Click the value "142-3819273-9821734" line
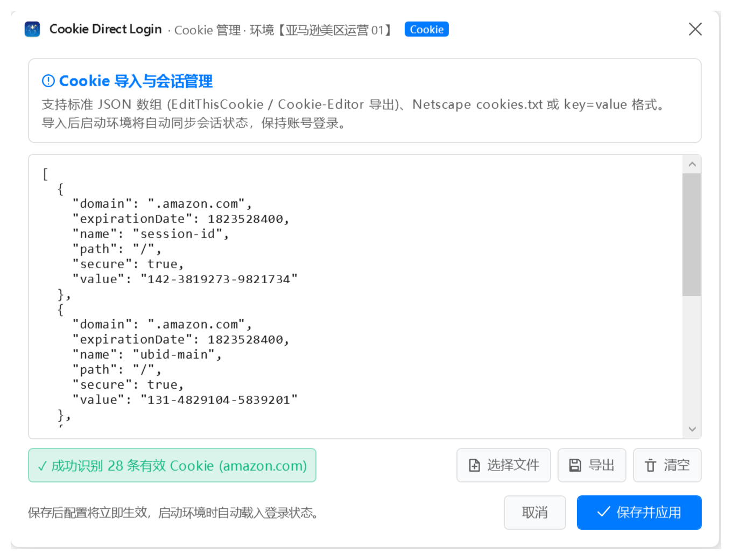The width and height of the screenshot is (732, 560). 185,279
